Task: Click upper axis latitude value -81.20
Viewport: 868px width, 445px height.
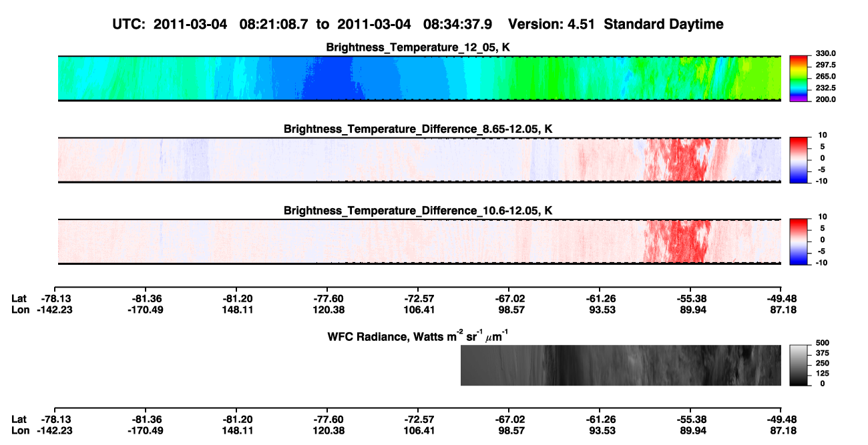Action: coord(236,298)
